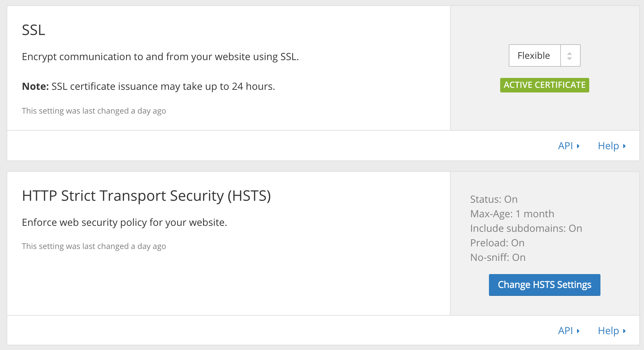Click the HSTS 'Status: On' line
The height and width of the screenshot is (350, 644).
click(494, 199)
